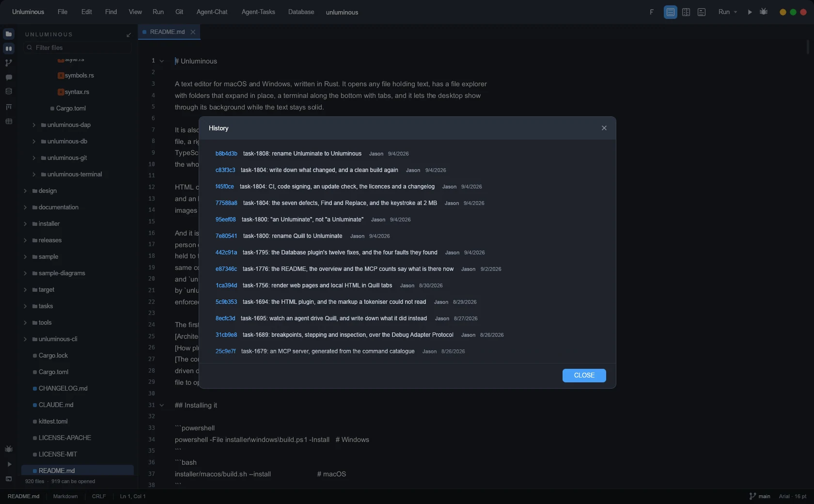Viewport: 814px width, 504px height.
Task: Click the F icon in the top toolbar
Action: pos(652,12)
